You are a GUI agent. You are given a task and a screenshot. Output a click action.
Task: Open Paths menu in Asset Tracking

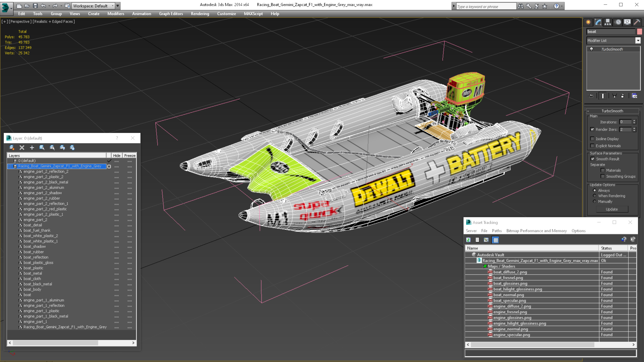point(497,231)
